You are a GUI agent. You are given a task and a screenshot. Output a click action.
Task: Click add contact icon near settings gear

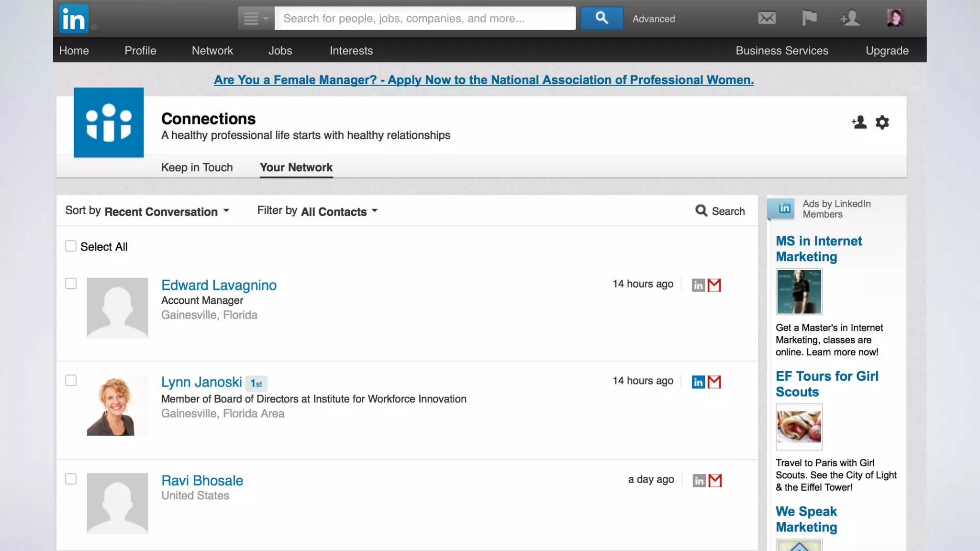[x=859, y=122]
